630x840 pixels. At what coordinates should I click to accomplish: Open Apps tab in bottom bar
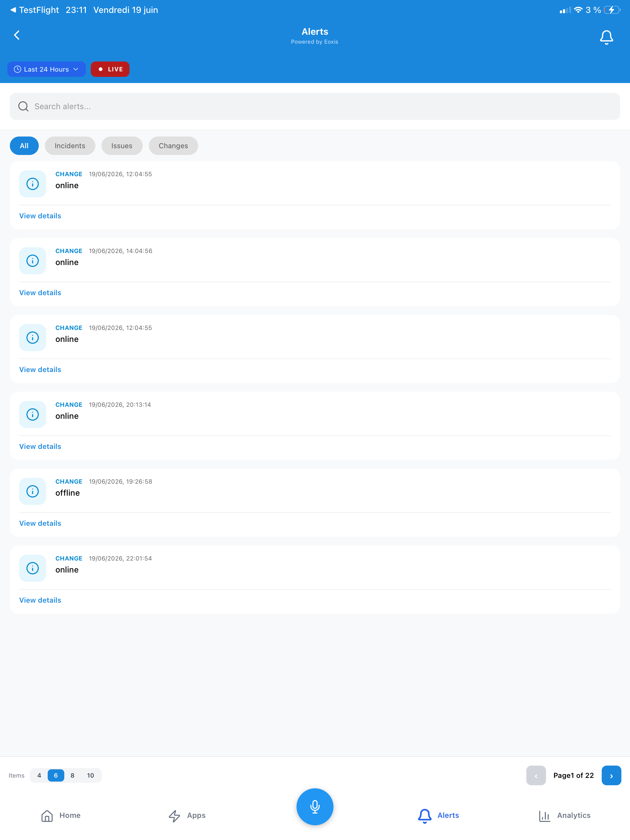pyautogui.click(x=187, y=815)
